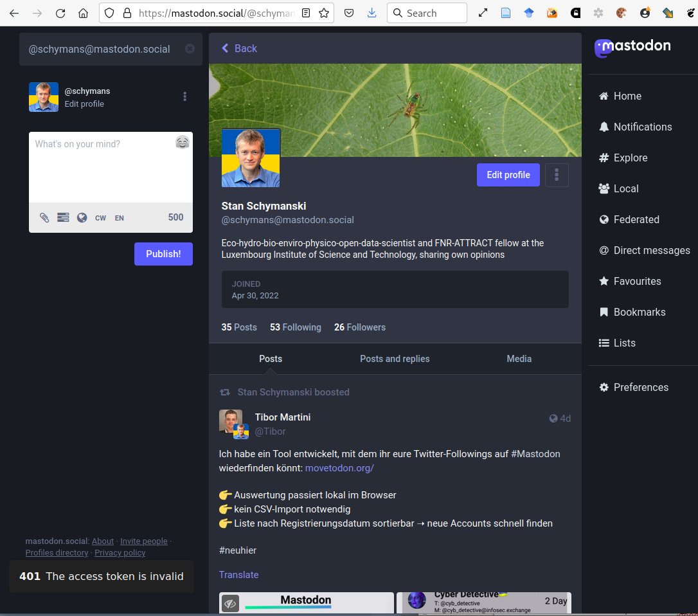Click the Back link

tap(240, 48)
